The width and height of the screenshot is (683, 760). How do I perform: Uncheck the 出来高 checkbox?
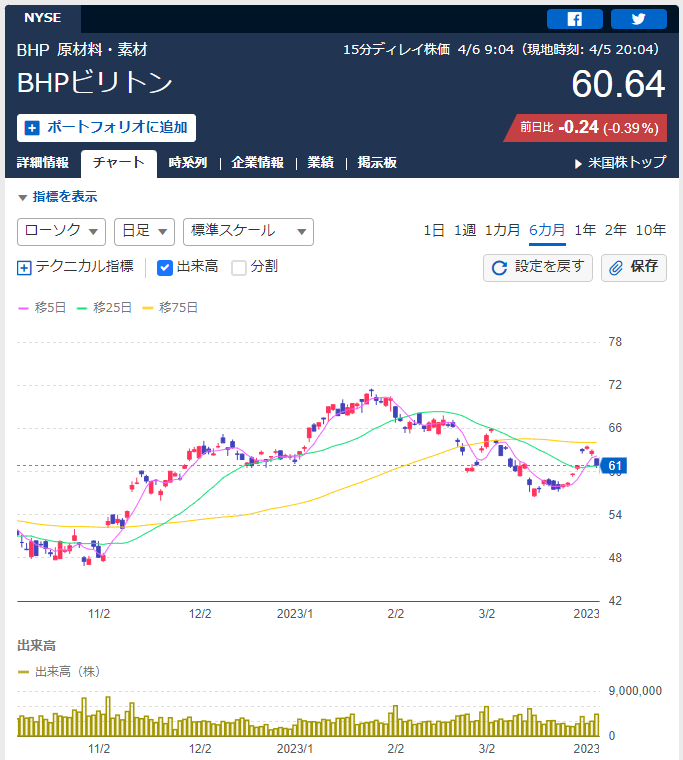tap(165, 268)
